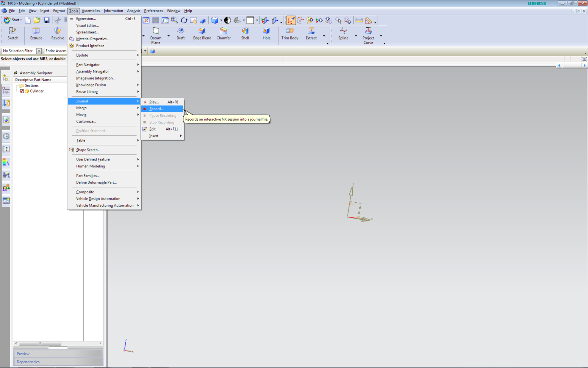Open the Macro submenu
Image resolution: width=588 pixels, height=368 pixels.
click(104, 108)
